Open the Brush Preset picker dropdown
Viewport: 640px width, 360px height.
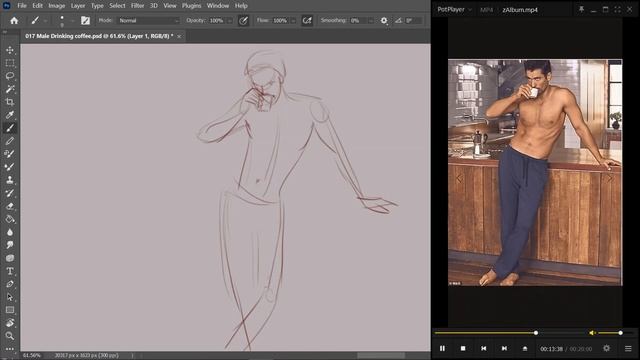(x=72, y=20)
